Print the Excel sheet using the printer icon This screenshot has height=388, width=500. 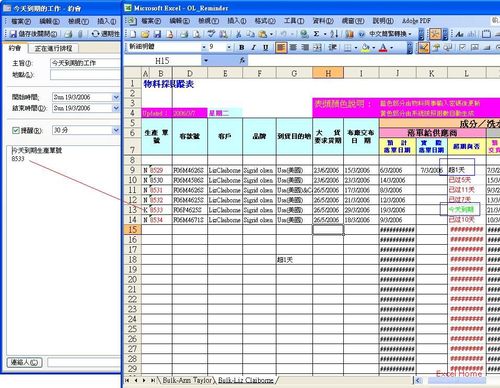pyautogui.click(x=184, y=34)
